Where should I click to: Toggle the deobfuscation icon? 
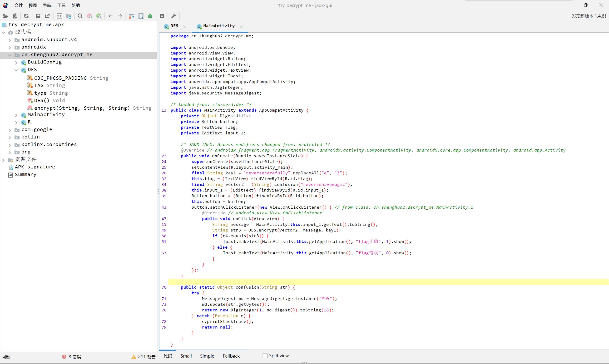coord(132,16)
